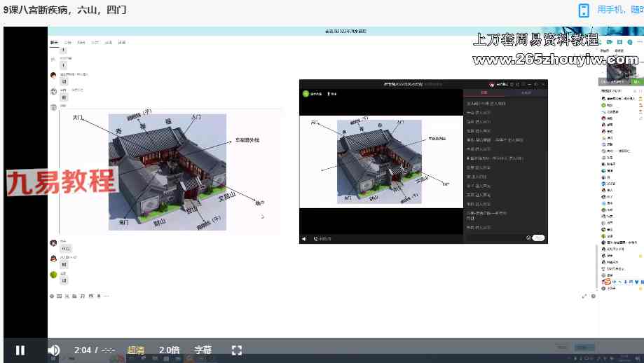Click the expand icon at chat toolbar right
Image resolution: width=644 pixels, height=363 pixels.
(x=584, y=296)
